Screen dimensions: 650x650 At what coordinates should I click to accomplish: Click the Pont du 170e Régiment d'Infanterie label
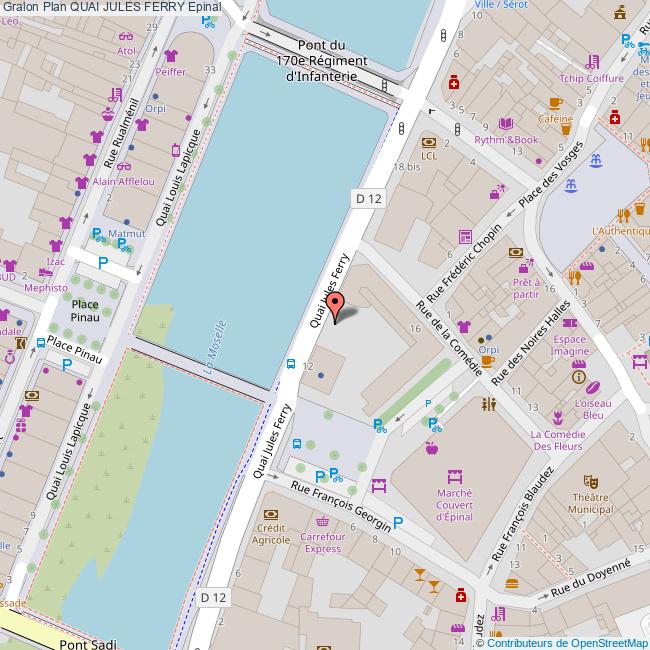[322, 61]
